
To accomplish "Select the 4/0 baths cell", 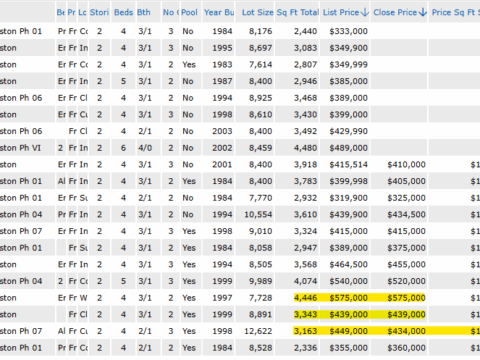I will tap(145, 148).
